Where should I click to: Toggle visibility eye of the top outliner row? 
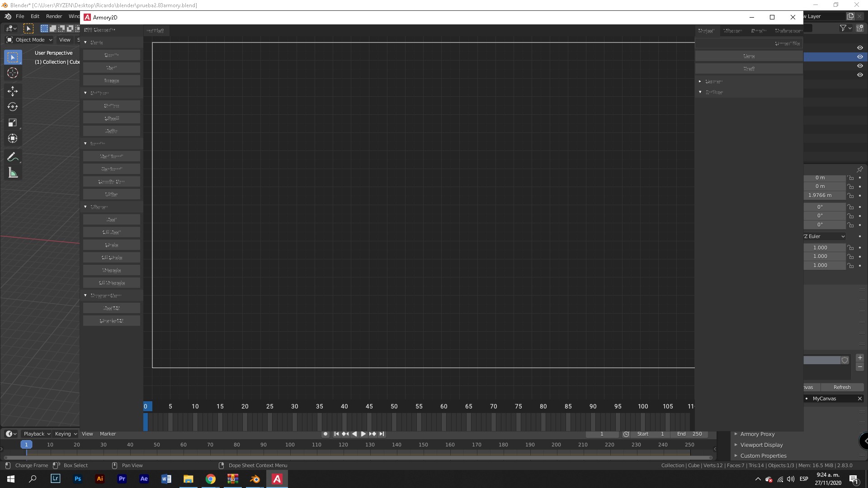point(860,48)
